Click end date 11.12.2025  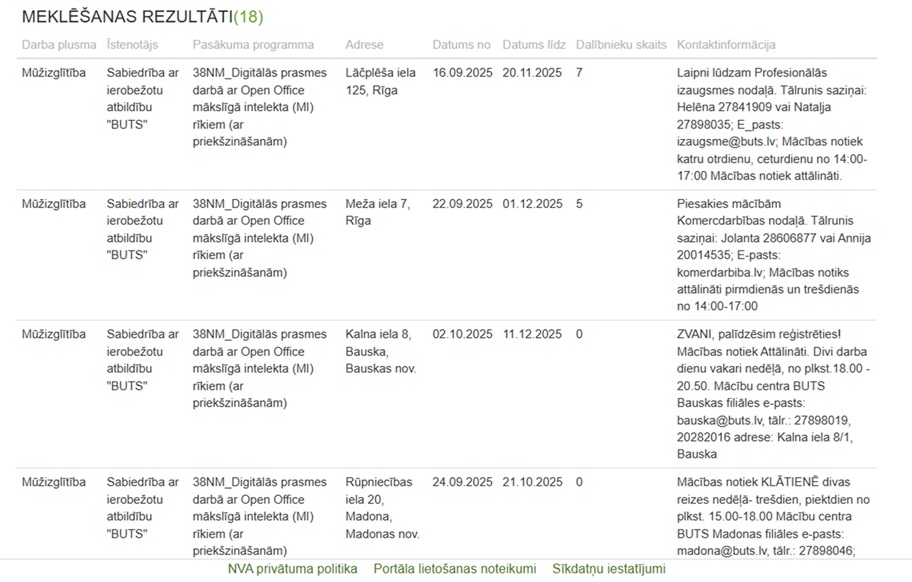click(x=532, y=334)
